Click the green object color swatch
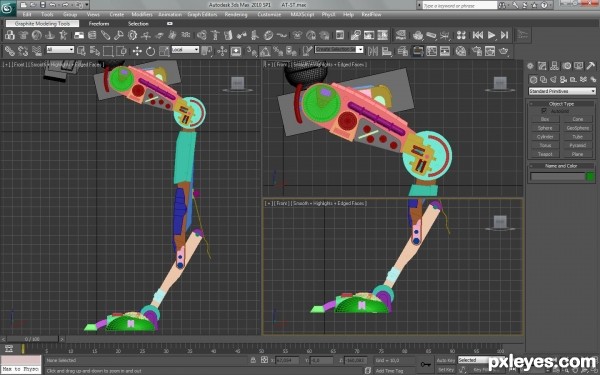The image size is (600, 375). pyautogui.click(x=590, y=176)
